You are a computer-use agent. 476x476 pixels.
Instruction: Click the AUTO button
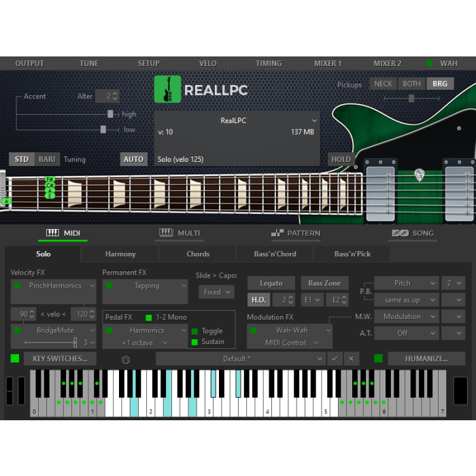[x=133, y=159]
